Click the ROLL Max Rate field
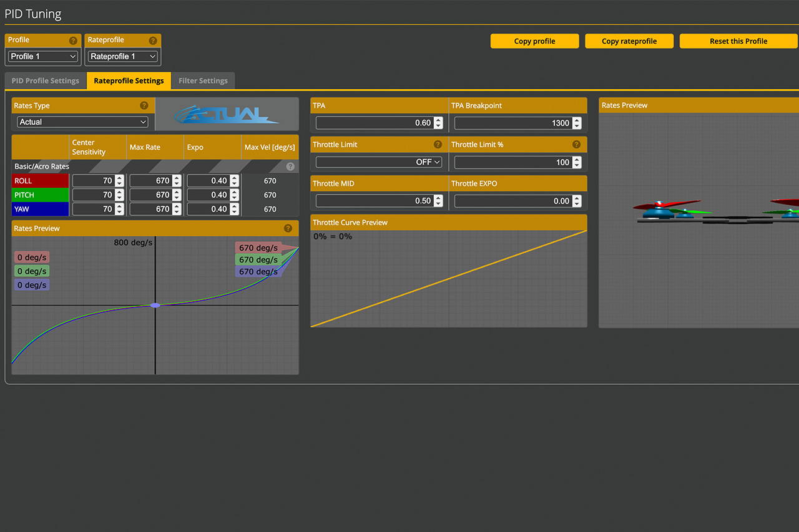Image resolution: width=799 pixels, height=532 pixels. coord(155,181)
